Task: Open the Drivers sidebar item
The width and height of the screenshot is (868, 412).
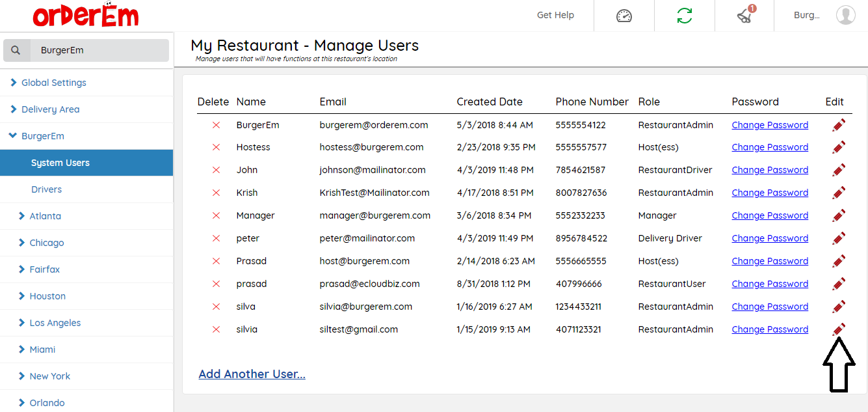Action: coord(47,189)
